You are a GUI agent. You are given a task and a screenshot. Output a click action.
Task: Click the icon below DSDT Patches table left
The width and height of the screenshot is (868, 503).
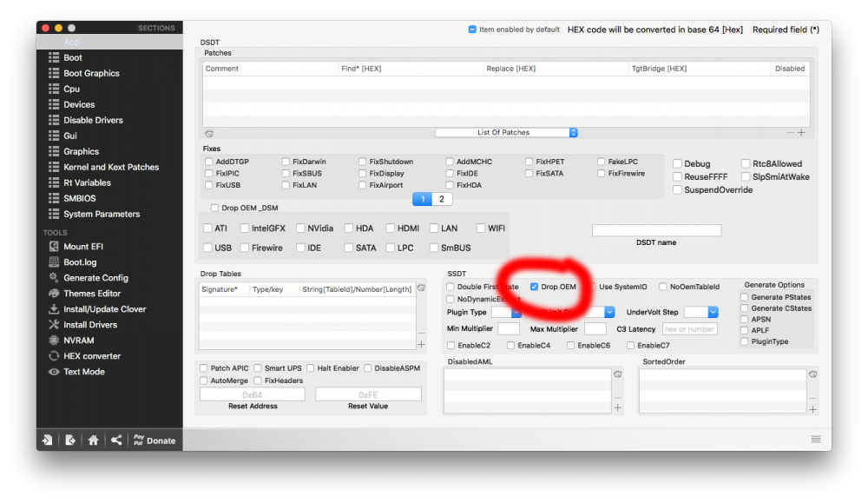(x=209, y=134)
